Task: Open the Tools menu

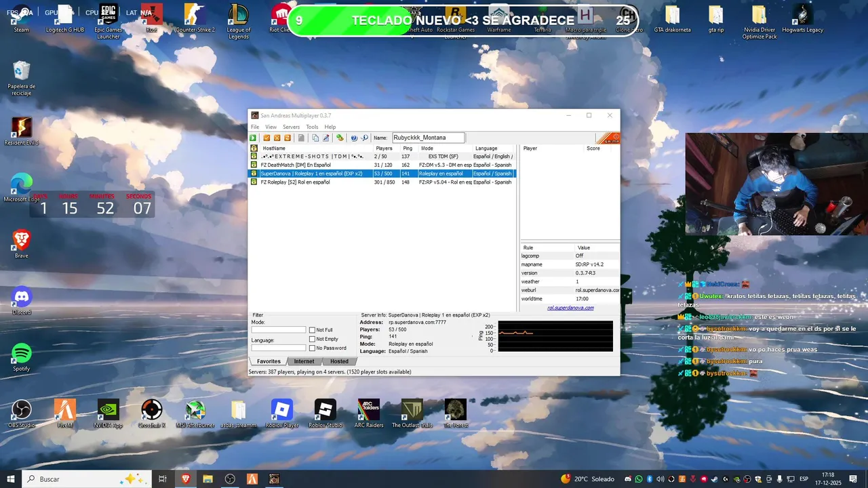Action: click(312, 127)
